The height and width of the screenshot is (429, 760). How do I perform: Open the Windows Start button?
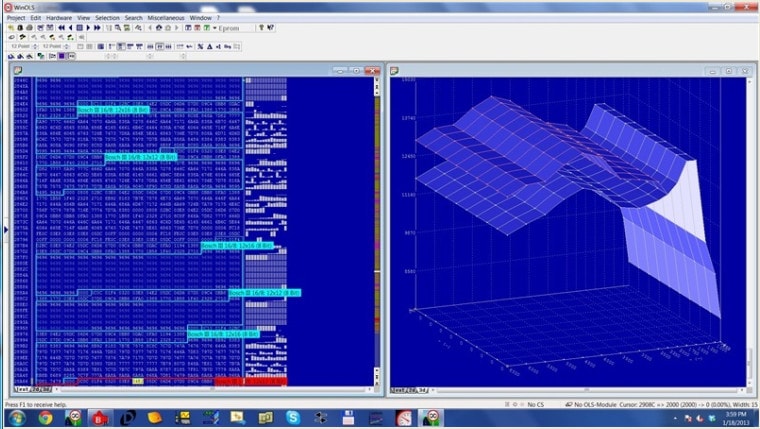coord(17,417)
